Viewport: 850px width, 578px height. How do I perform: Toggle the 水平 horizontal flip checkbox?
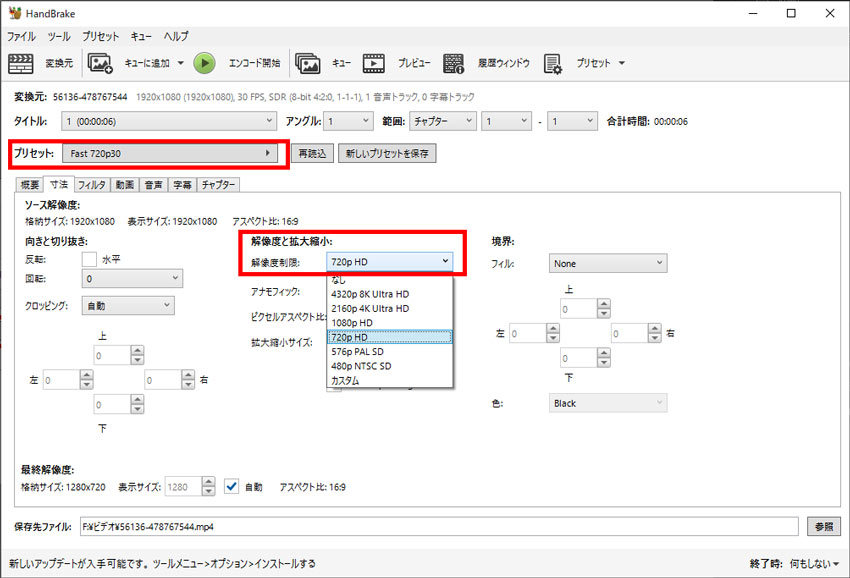tap(87, 261)
